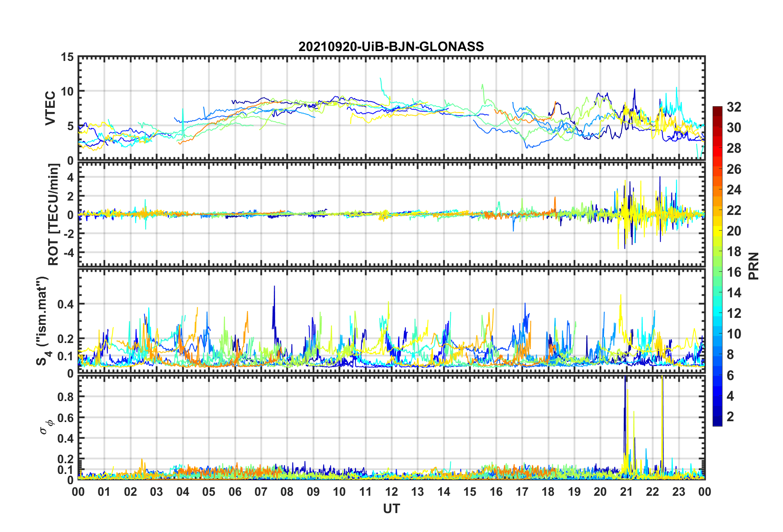This screenshot has width=783, height=532.
Task: Select PRN colorbar tick label "16"
Action: point(734,272)
